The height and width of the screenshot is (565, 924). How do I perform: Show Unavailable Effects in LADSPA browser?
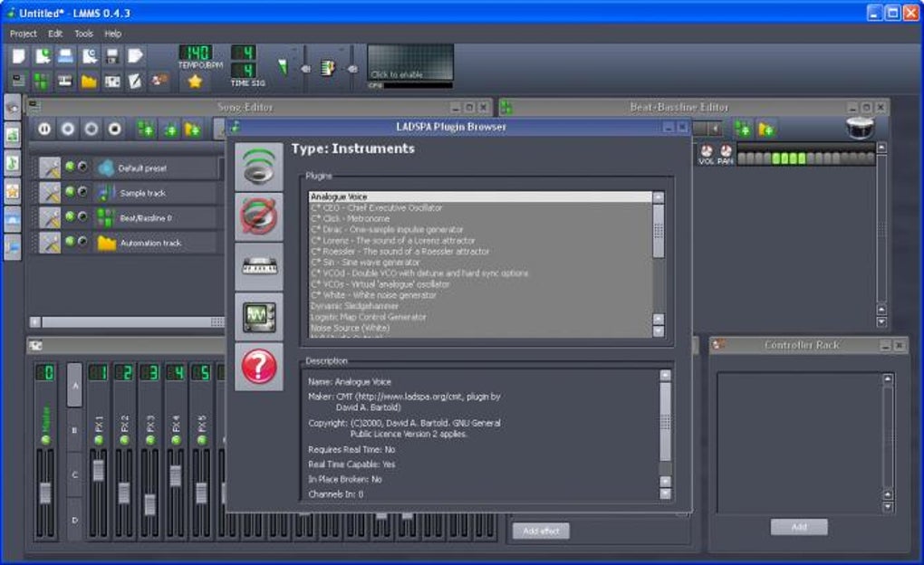point(259,216)
